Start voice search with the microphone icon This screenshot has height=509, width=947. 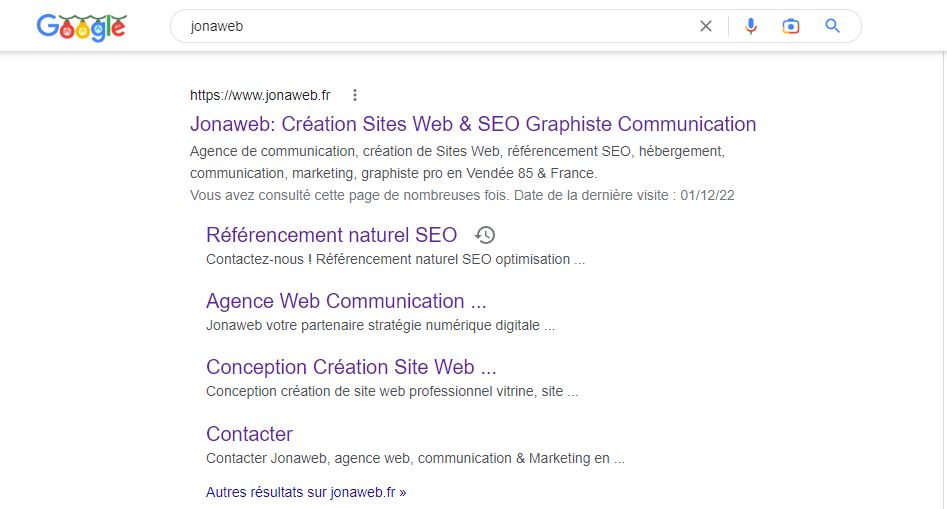coord(751,26)
